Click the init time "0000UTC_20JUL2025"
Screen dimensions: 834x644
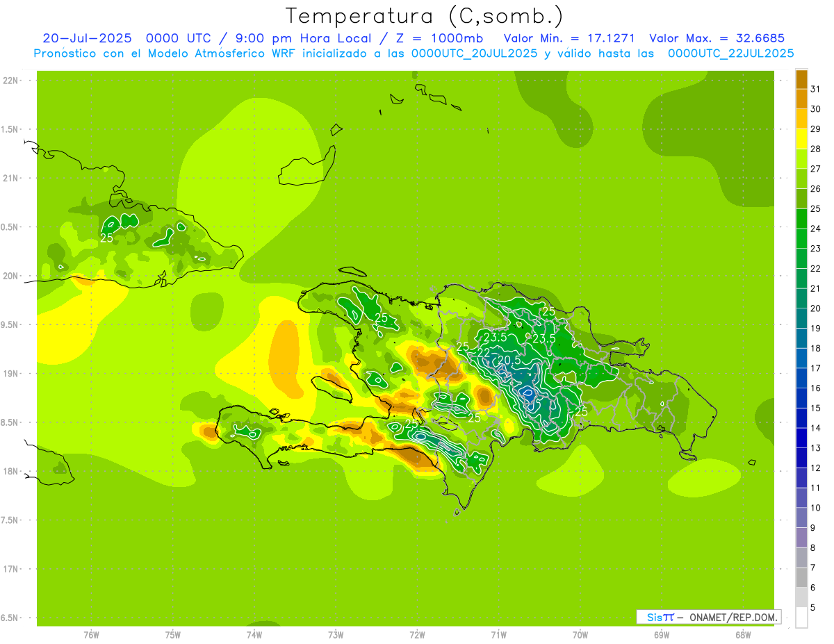click(x=475, y=53)
